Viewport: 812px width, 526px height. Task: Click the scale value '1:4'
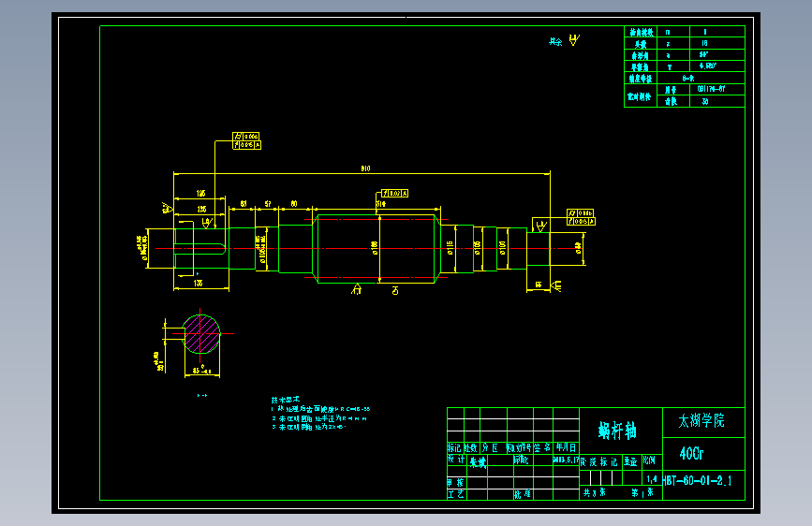coord(652,480)
